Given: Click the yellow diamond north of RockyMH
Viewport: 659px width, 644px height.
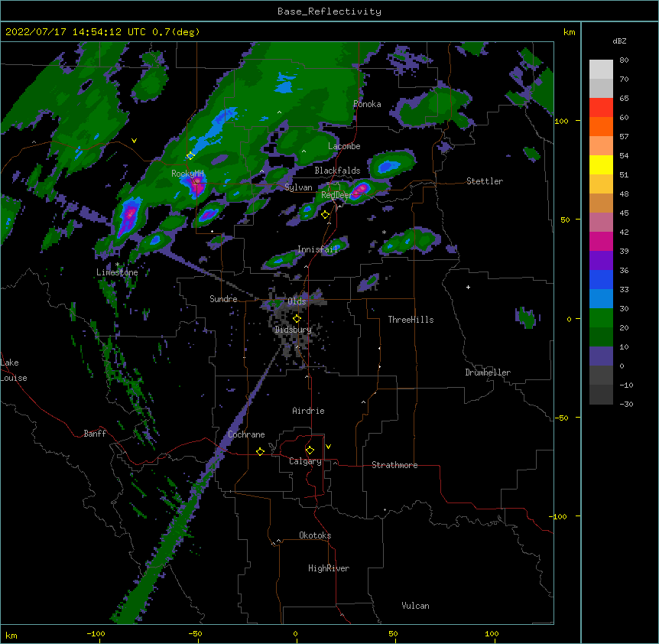Looking at the screenshot, I should (x=190, y=155).
